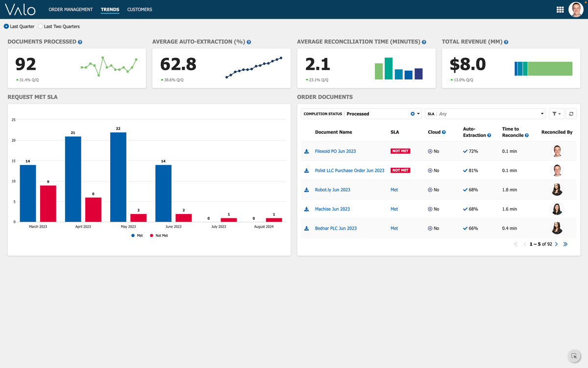The width and height of the screenshot is (588, 368).
Task: Download the Bednar PLC Jun 2023 document
Action: click(x=306, y=229)
